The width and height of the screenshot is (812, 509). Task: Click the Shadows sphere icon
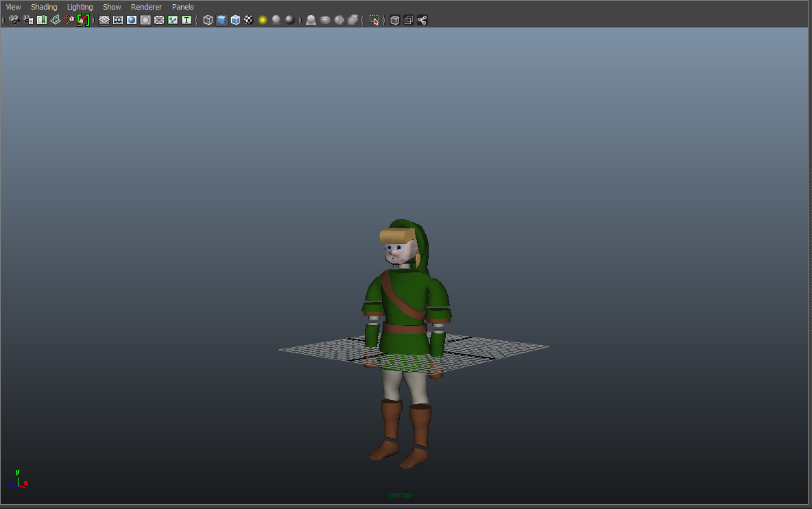276,20
